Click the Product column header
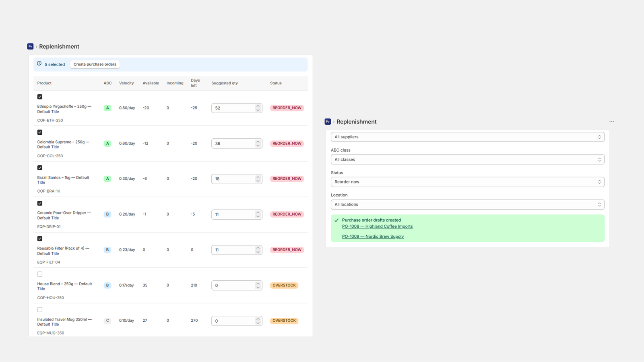The image size is (644, 362). (44, 83)
